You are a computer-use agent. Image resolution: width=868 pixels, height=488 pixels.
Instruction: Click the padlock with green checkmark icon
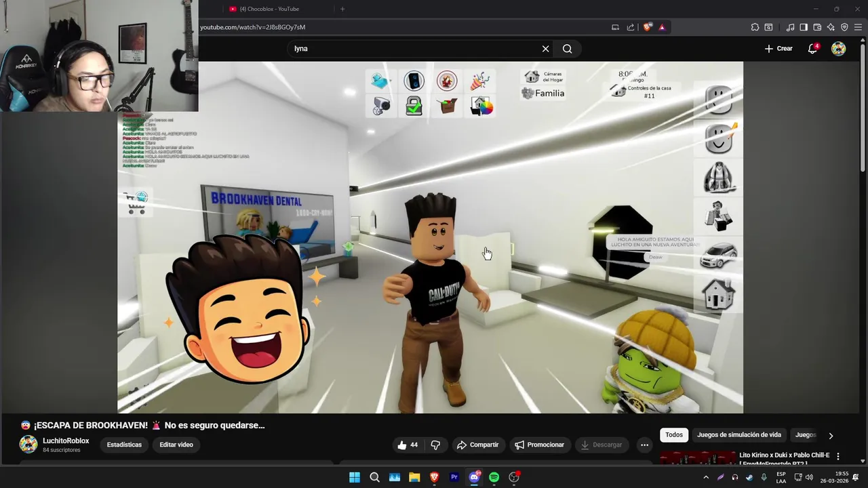click(414, 106)
